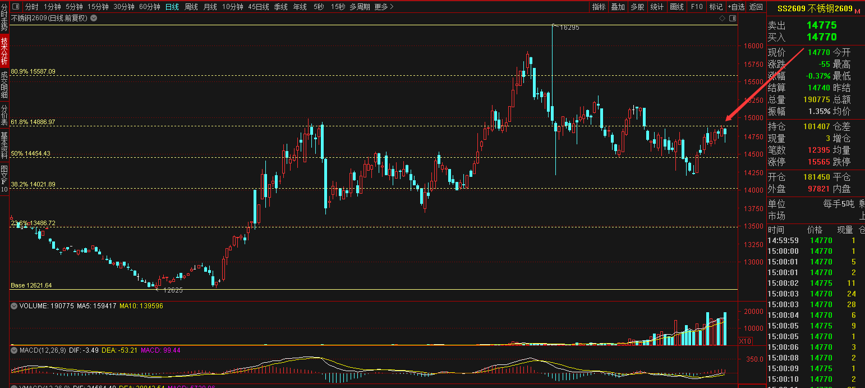The width and height of the screenshot is (865, 388).
Task: Select the 1分钟 period
Action: (x=52, y=7)
